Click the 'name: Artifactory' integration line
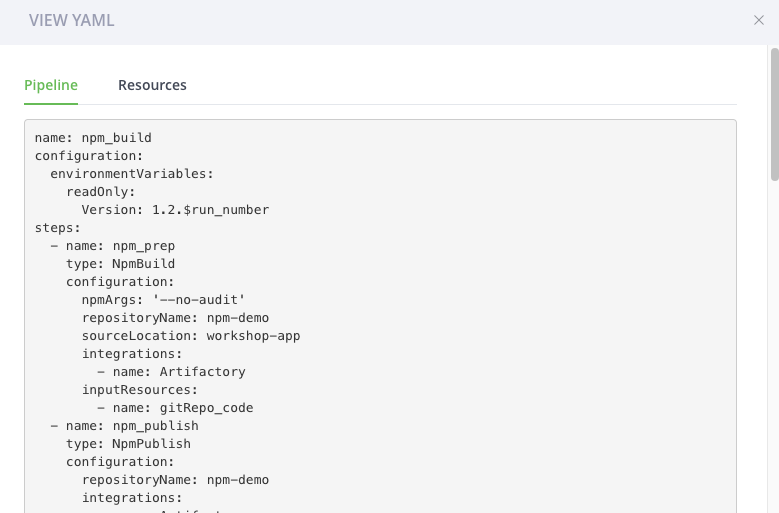 coord(171,371)
